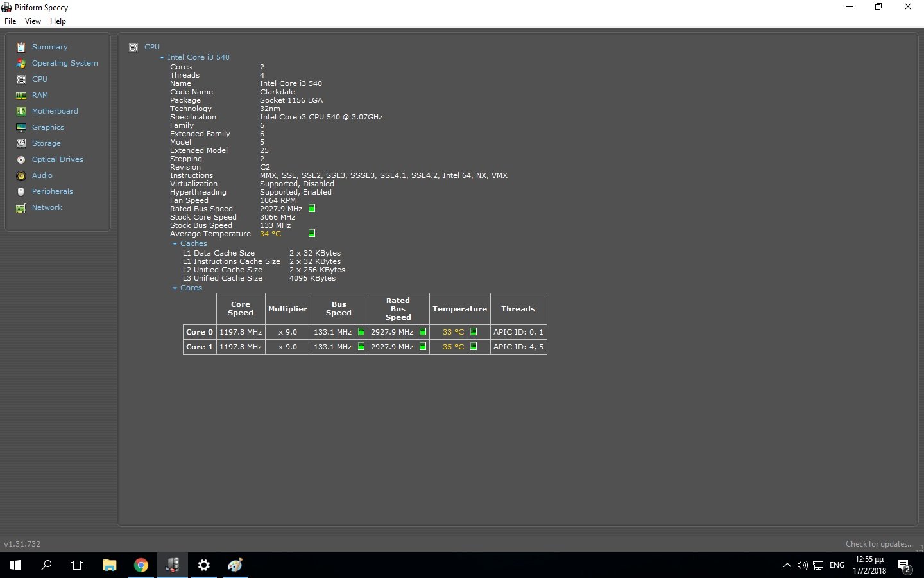Viewport: 924px width, 578px height.
Task: Click the Storage drive icon in sidebar
Action: (x=21, y=143)
